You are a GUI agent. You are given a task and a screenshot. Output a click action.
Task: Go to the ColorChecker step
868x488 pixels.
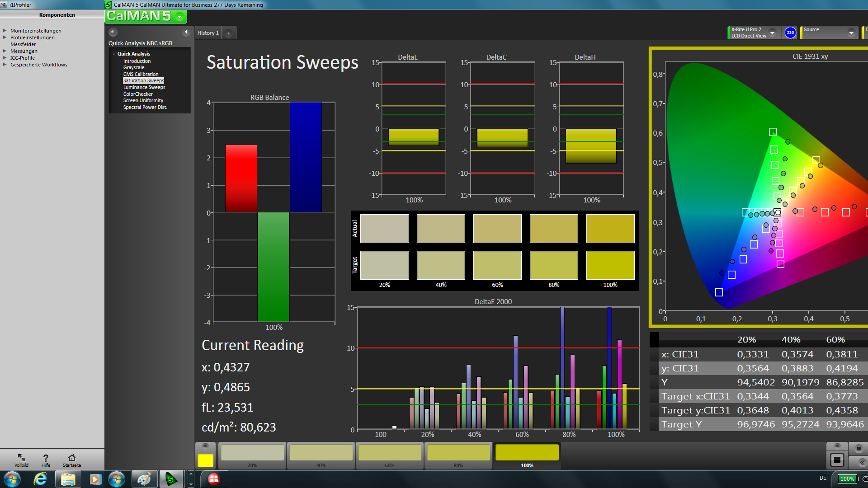(x=138, y=94)
